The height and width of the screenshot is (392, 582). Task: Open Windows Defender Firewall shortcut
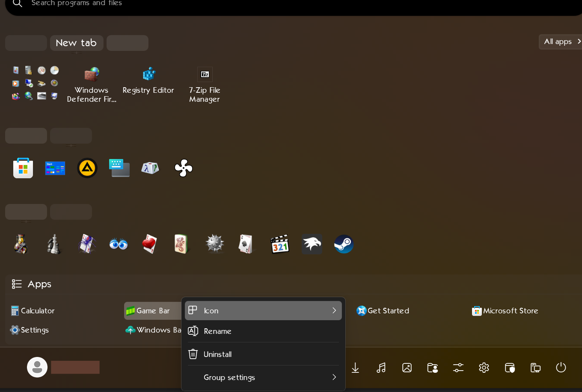pyautogui.click(x=92, y=85)
